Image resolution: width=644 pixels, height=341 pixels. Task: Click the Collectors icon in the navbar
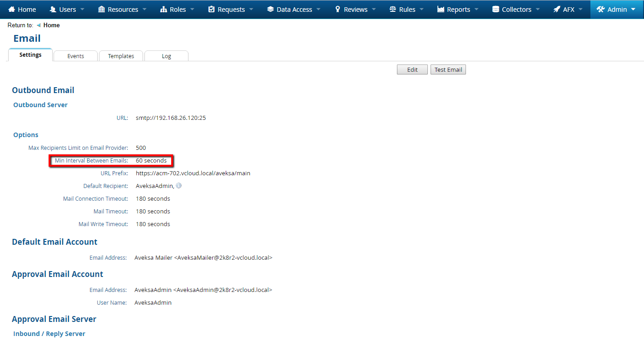tap(495, 9)
